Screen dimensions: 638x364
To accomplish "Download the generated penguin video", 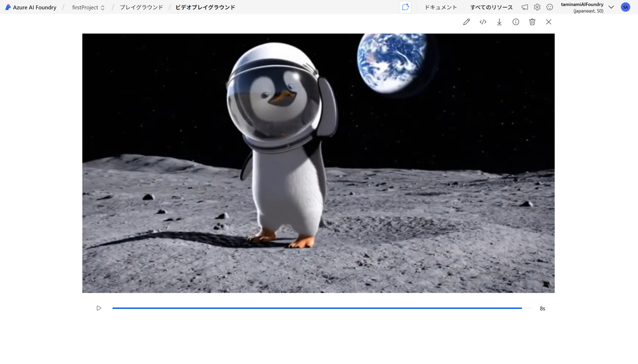I will [x=499, y=22].
